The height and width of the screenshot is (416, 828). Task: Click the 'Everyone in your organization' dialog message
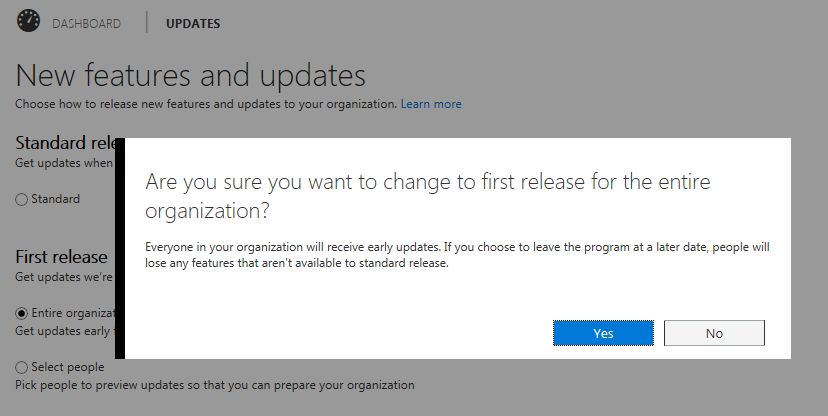coord(456,255)
